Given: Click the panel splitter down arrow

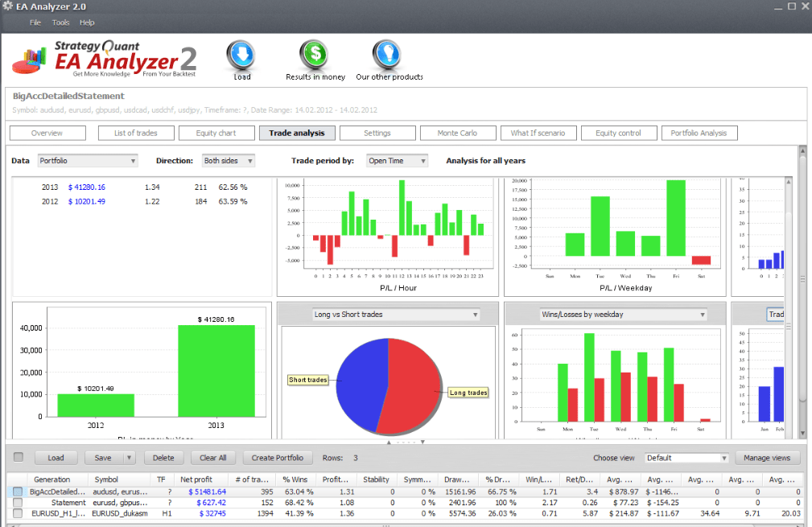Looking at the screenshot, I should click(x=422, y=442).
